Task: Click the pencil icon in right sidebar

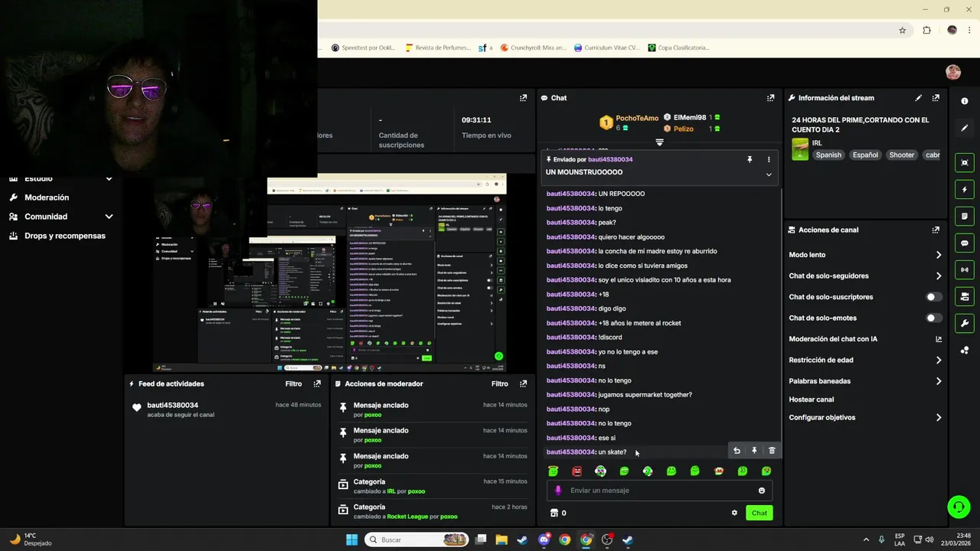Action: (x=965, y=128)
